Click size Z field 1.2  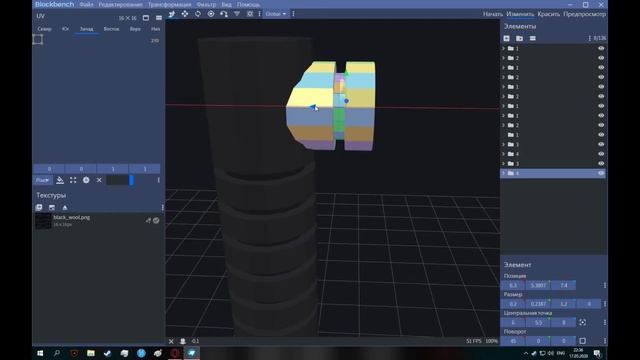[x=564, y=304]
